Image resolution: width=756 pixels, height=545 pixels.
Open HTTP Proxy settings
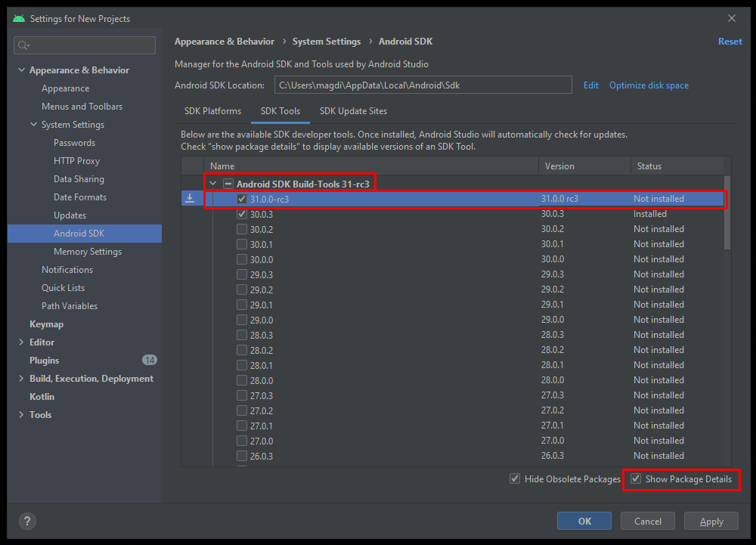(x=76, y=161)
